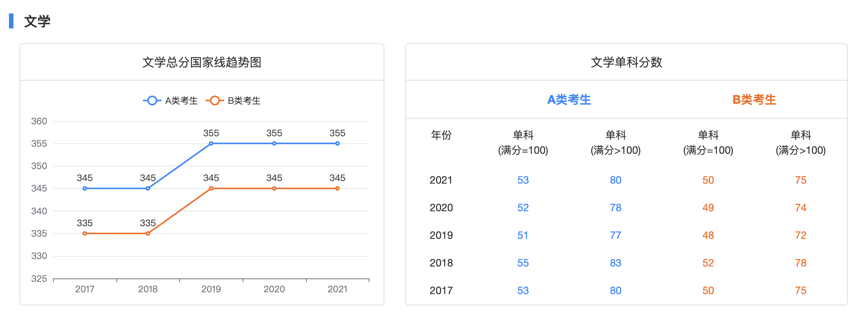This screenshot has height=318, width=868.
Task: Click the blue 2019 data point at 355
Action: coord(211,144)
